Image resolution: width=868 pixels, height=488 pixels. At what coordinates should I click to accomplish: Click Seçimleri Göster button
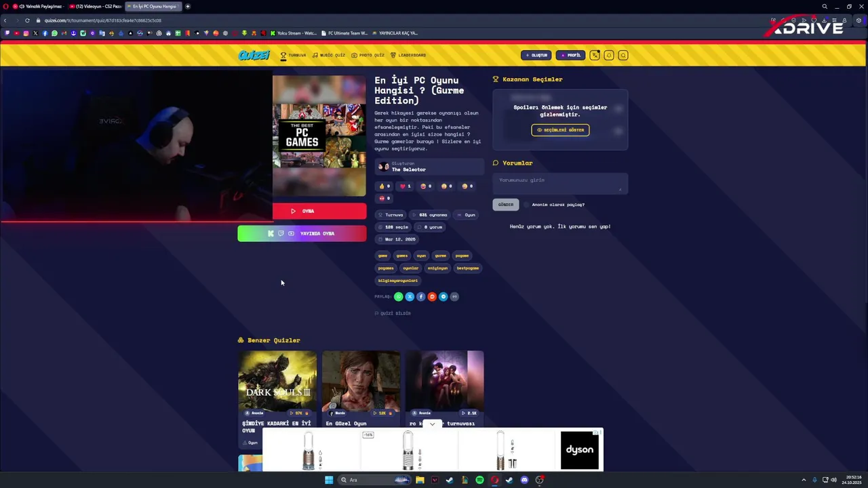560,130
